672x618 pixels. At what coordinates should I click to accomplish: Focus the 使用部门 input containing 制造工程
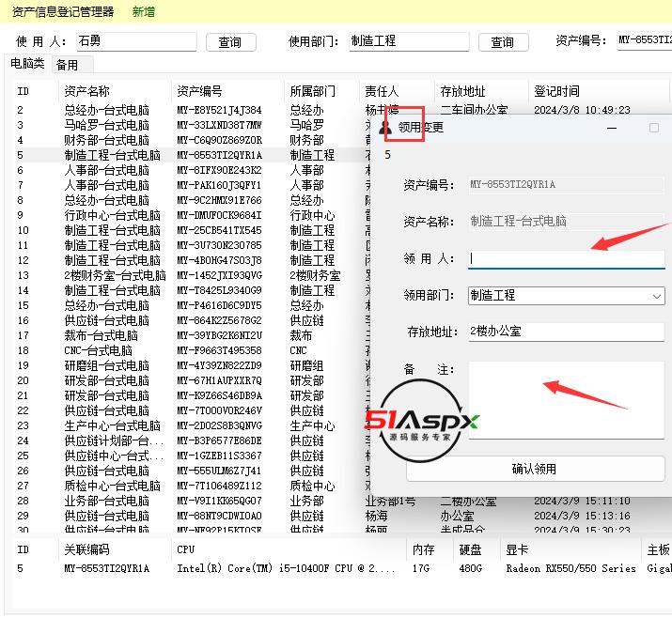(x=409, y=41)
